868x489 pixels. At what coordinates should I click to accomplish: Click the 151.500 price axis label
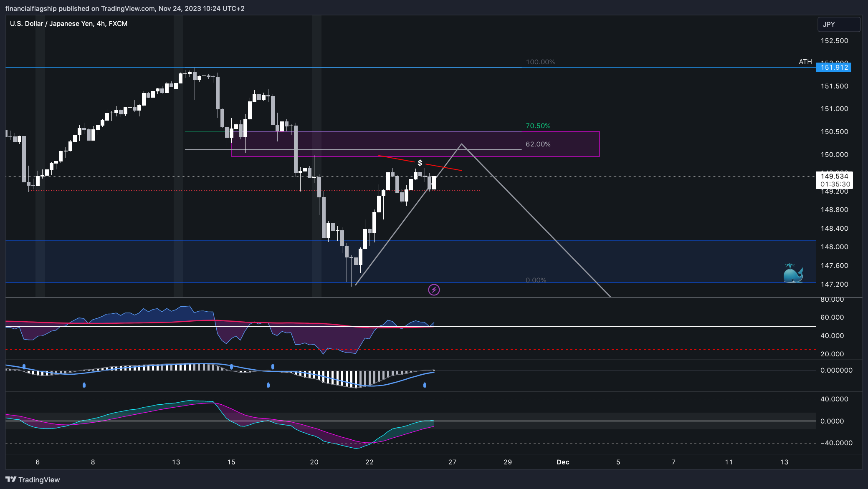click(834, 86)
